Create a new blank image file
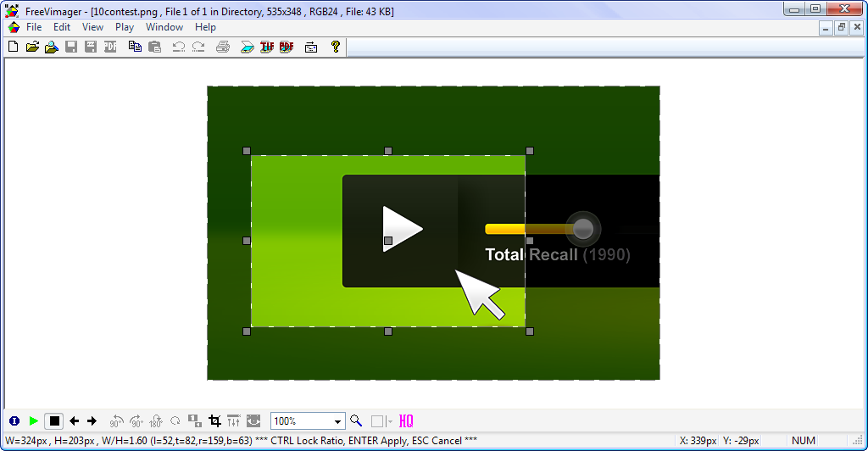Image resolution: width=868 pixels, height=451 pixels. coord(13,47)
